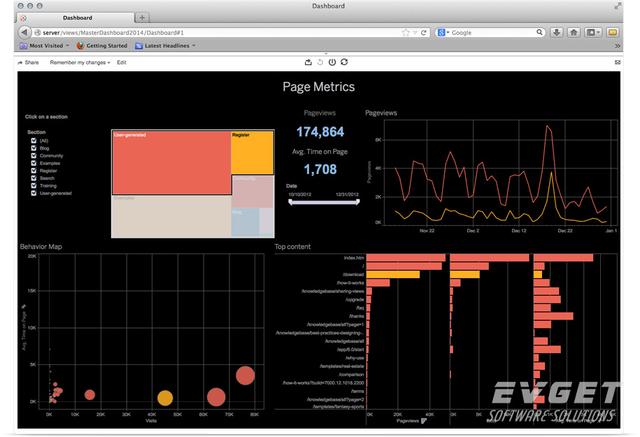
Task: Click the Share button
Action: click(28, 62)
